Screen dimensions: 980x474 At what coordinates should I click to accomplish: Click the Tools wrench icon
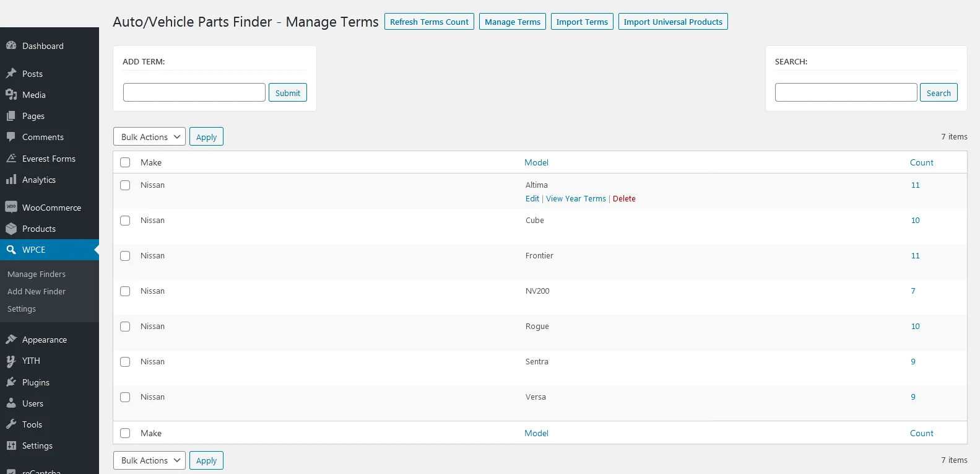pyautogui.click(x=11, y=424)
